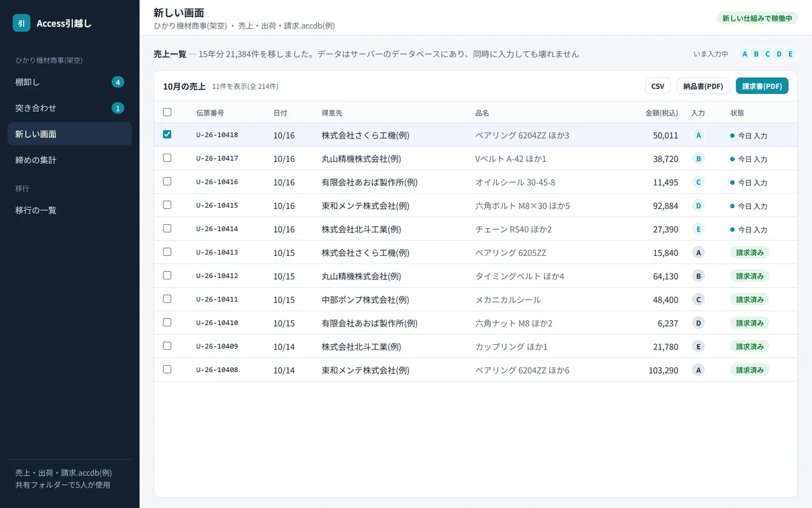Click the 新しい仕組みで稼働中 status badge
Viewport: 812px width, 508px height.
tap(757, 18)
